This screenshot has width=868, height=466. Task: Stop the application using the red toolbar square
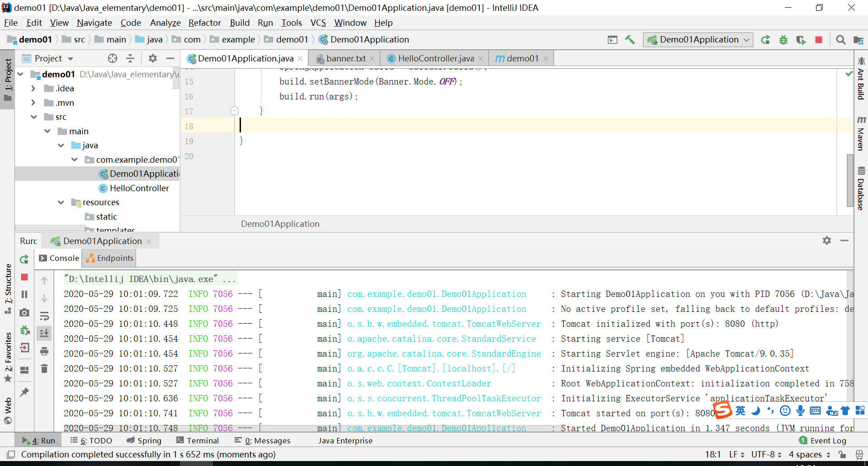pos(819,40)
